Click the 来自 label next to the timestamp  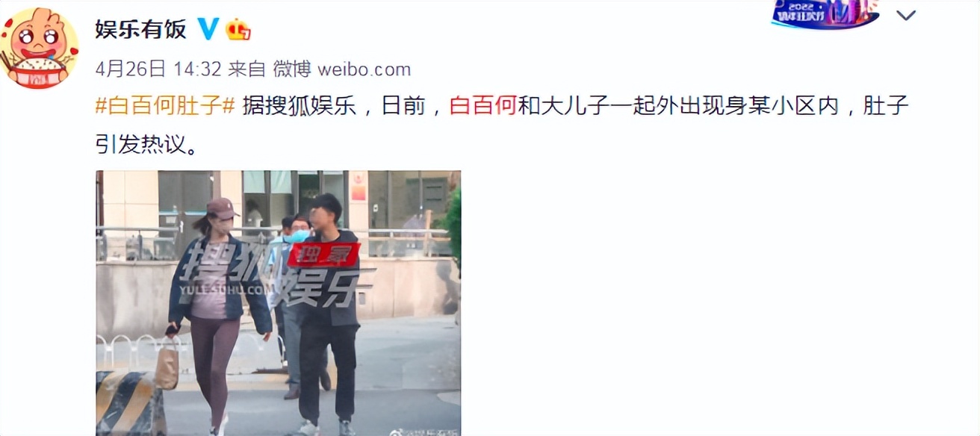coord(246,69)
